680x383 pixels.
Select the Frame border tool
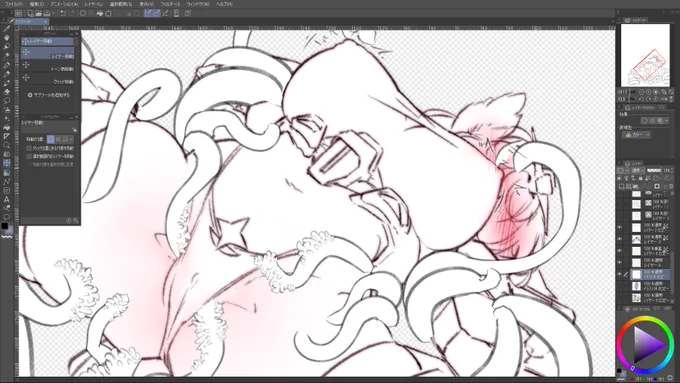(x=7, y=190)
